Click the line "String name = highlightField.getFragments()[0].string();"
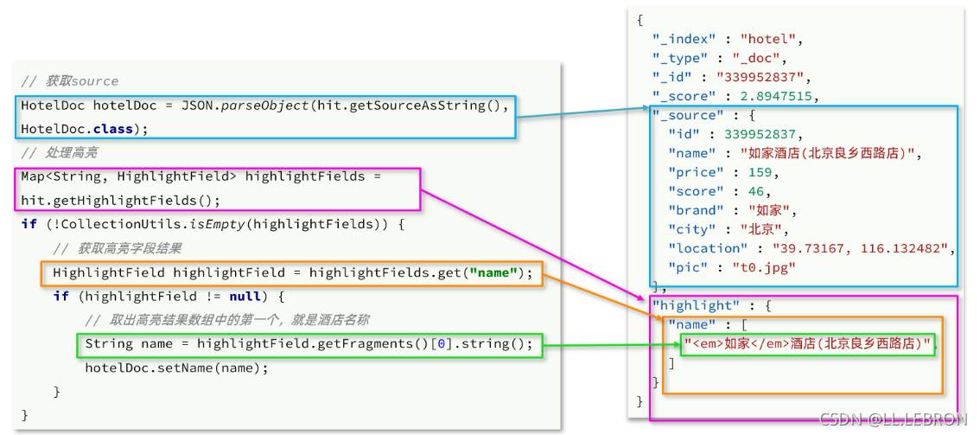Viewport: 980px width, 435px height. 309,343
